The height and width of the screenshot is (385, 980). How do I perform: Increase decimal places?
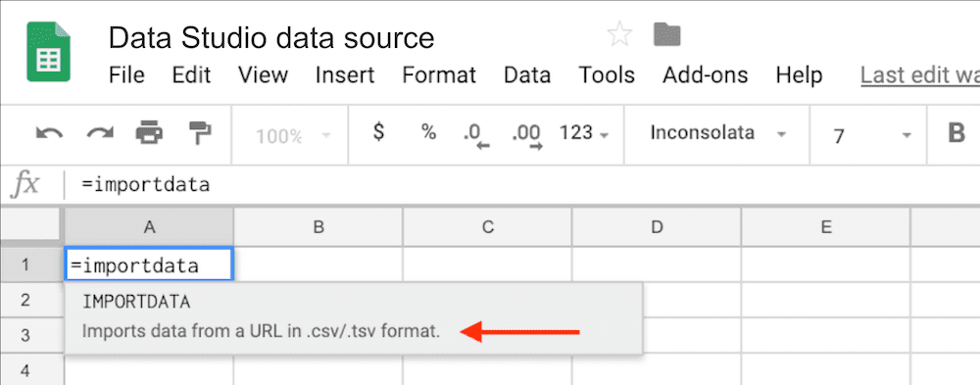pyautogui.click(x=527, y=135)
